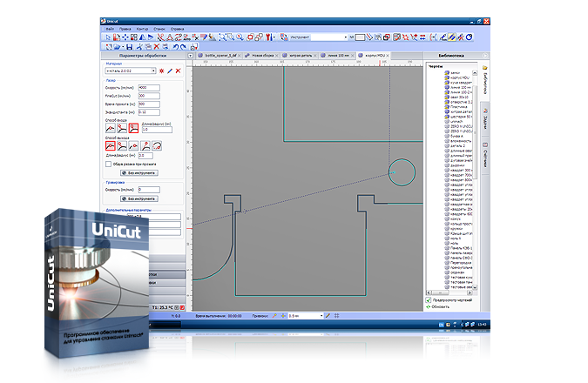Toggle drawing preview checkbox in library panel
The image size is (588, 383).
coord(429,300)
